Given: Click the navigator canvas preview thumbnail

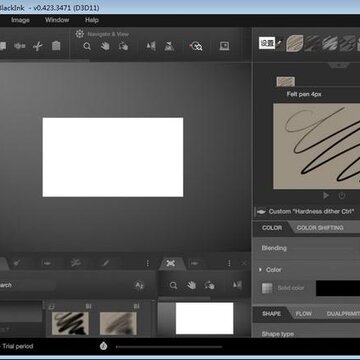Looking at the screenshot, I should tap(204, 318).
